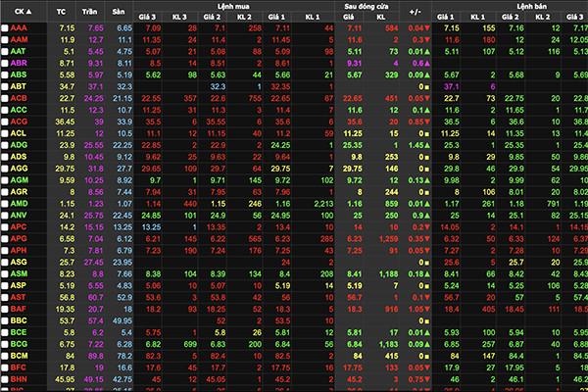Screen dimensions: 588x392
Task: Open the AAT stock symbol
Action: pos(18,51)
